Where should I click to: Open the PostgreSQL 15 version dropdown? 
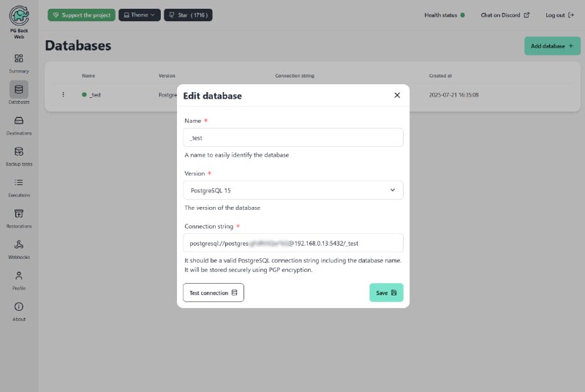[x=293, y=190]
